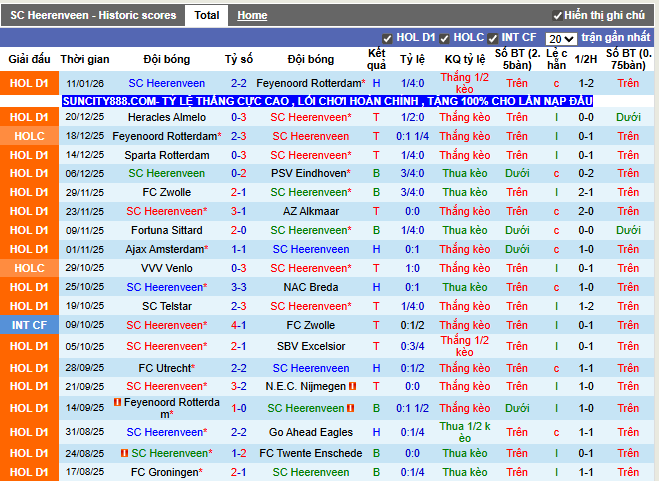The height and width of the screenshot is (481, 659).
Task: Click the 1-1 score at Ajax Amsterdam
Action: 238,249
